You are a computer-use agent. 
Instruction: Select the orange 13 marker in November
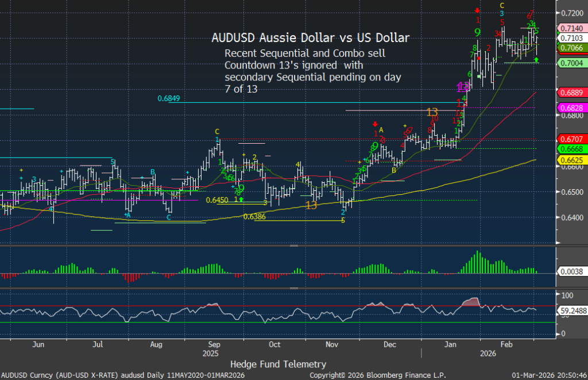311,205
